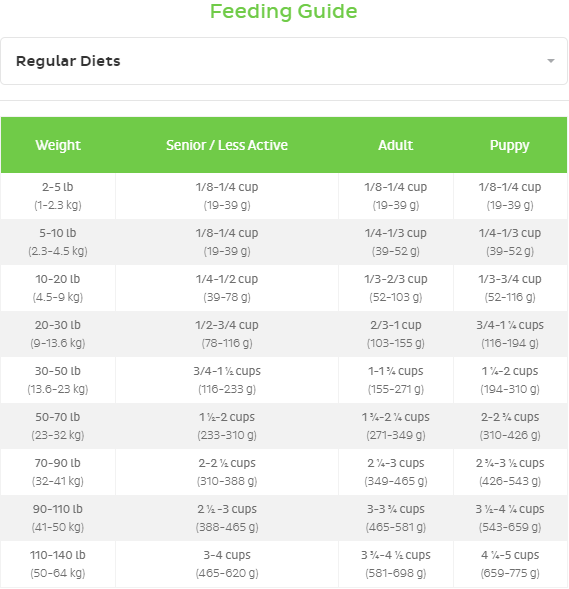Click the senior 3-4 cups cell
Screen dimensions: 569x589
[x=227, y=564]
